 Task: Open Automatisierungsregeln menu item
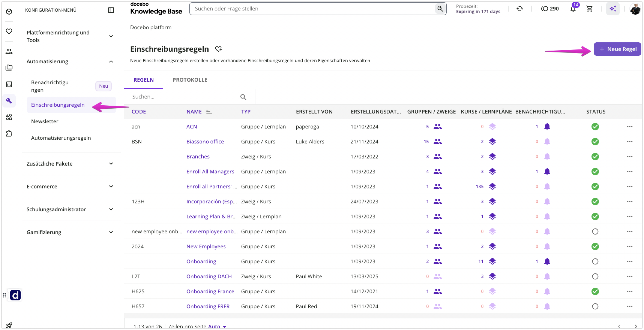[61, 138]
